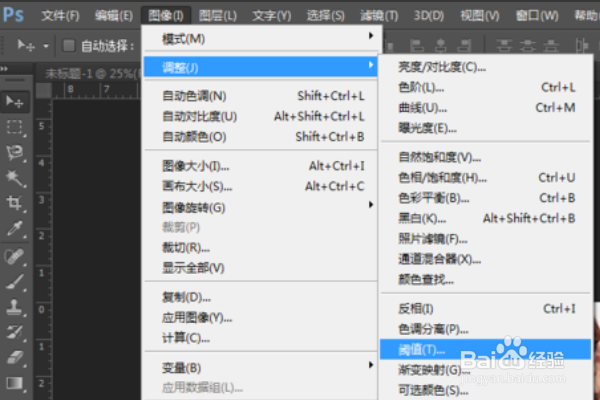Choose 自动对比度(U)

pos(261,116)
